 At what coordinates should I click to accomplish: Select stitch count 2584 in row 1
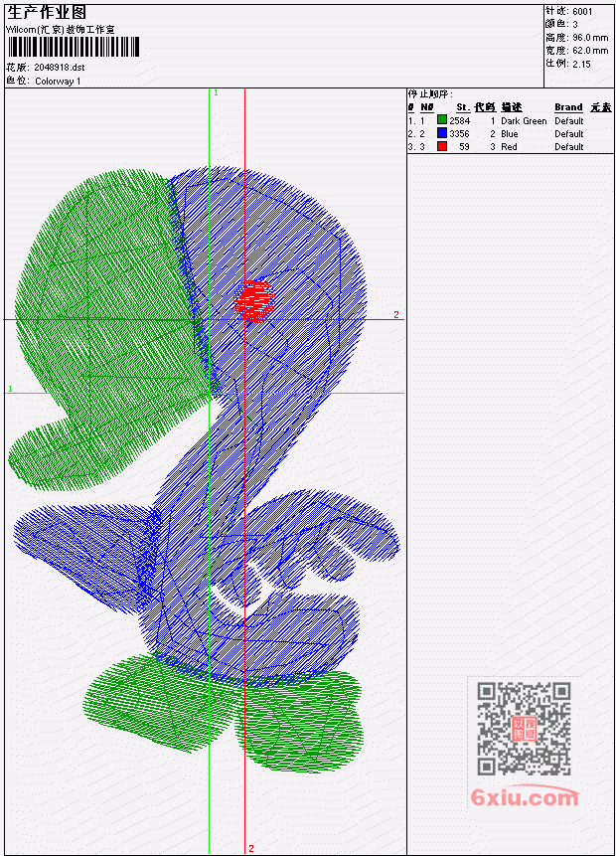click(x=459, y=120)
